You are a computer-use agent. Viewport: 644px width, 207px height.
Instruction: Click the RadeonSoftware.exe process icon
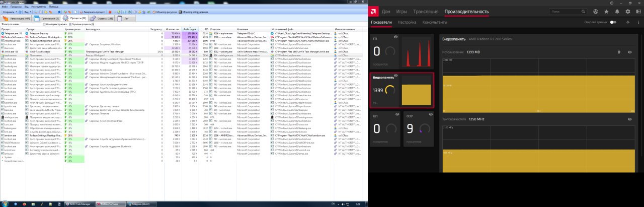point(3,37)
